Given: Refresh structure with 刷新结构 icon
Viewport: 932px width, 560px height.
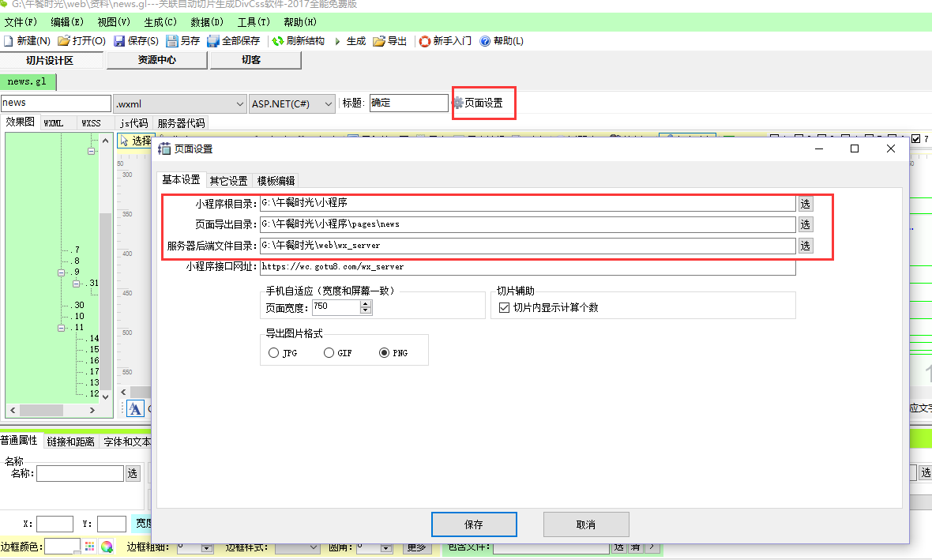Looking at the screenshot, I should (277, 41).
